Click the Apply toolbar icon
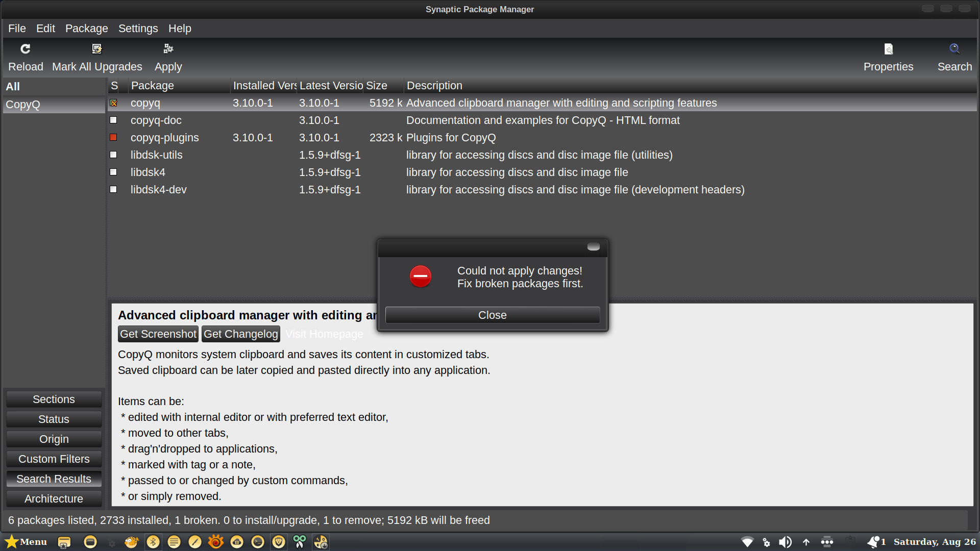The height and width of the screenshot is (551, 980). pyautogui.click(x=168, y=49)
